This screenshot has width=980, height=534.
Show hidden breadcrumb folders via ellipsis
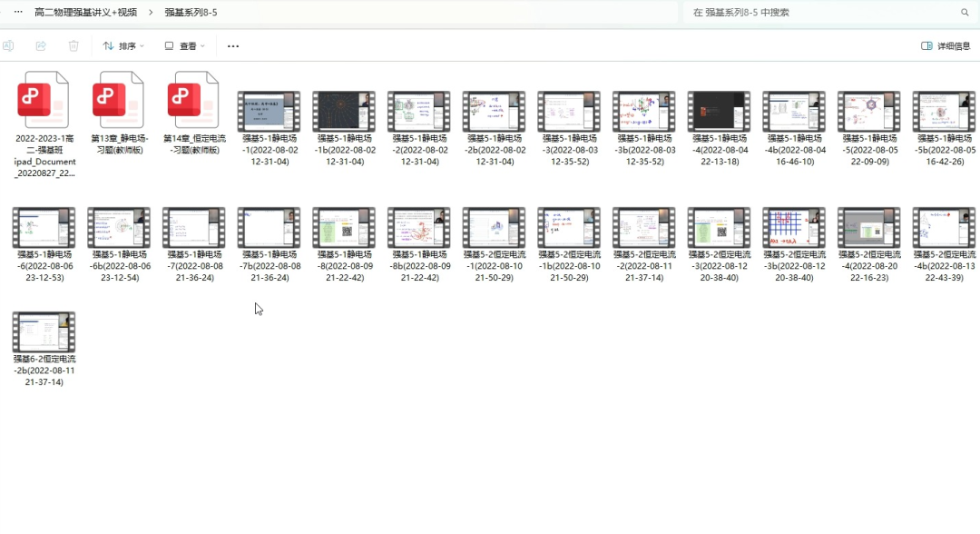(x=18, y=13)
